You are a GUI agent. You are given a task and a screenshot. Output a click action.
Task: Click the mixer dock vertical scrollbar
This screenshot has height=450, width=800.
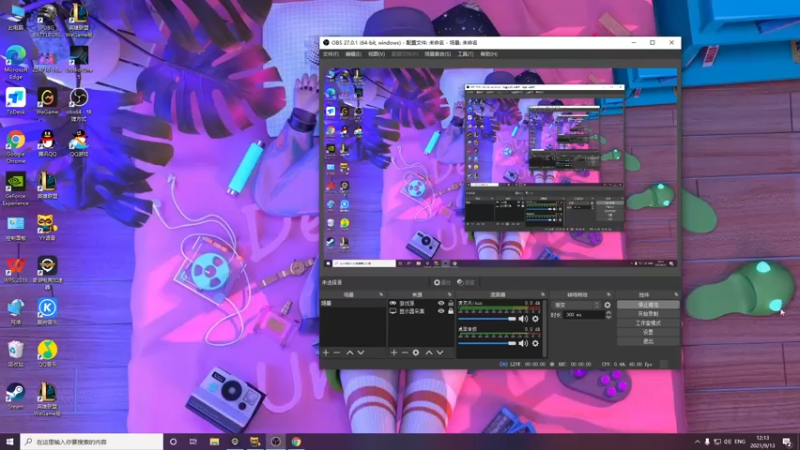point(544,328)
